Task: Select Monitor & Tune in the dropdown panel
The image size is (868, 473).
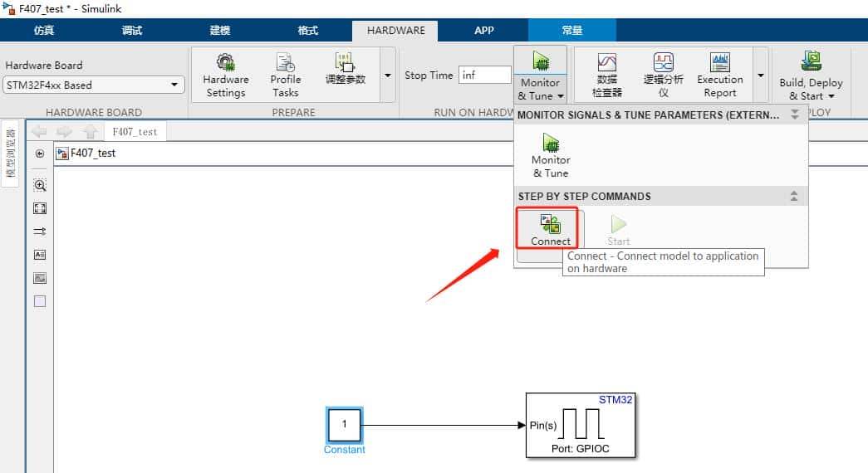Action: point(551,155)
